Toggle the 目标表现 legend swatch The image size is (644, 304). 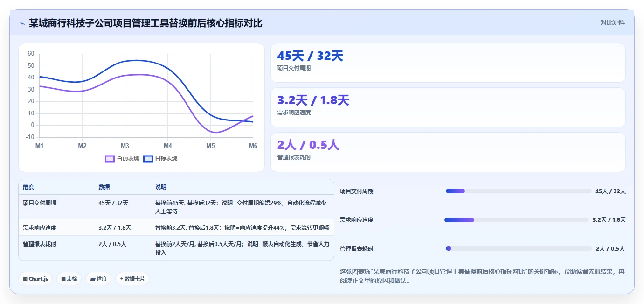click(x=148, y=158)
